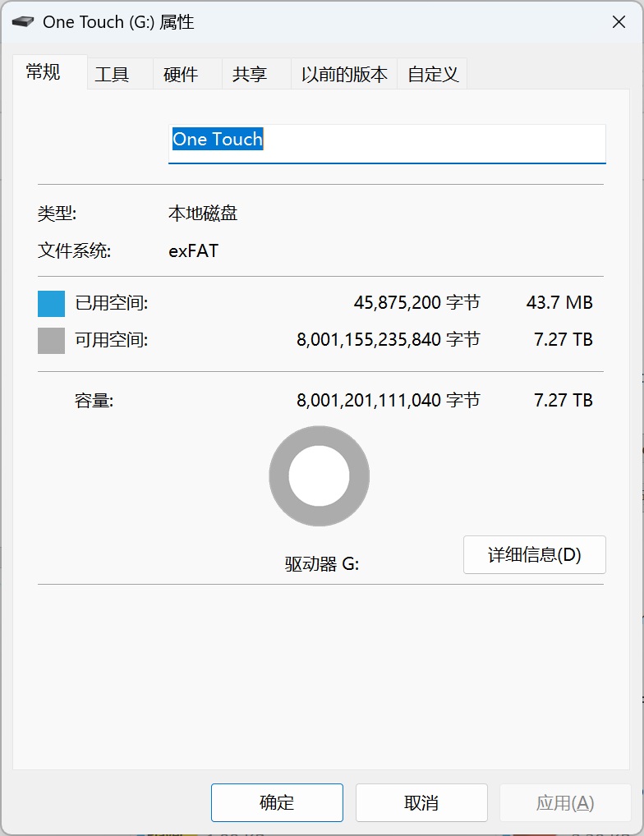Viewport: 644px width, 836px height.
Task: Click the 应用(A) button
Action: tap(565, 802)
